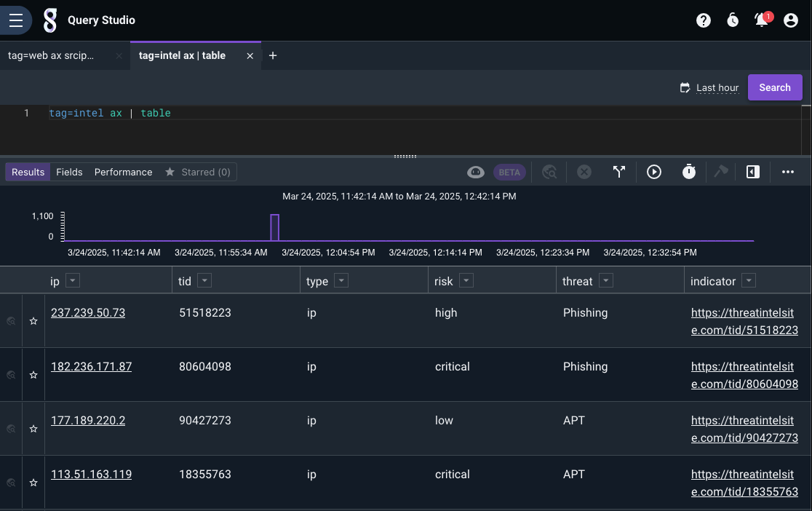This screenshot has width=812, height=511.
Task: Select the 'critical' risk cell for 182.236.171.87
Action: (x=452, y=367)
